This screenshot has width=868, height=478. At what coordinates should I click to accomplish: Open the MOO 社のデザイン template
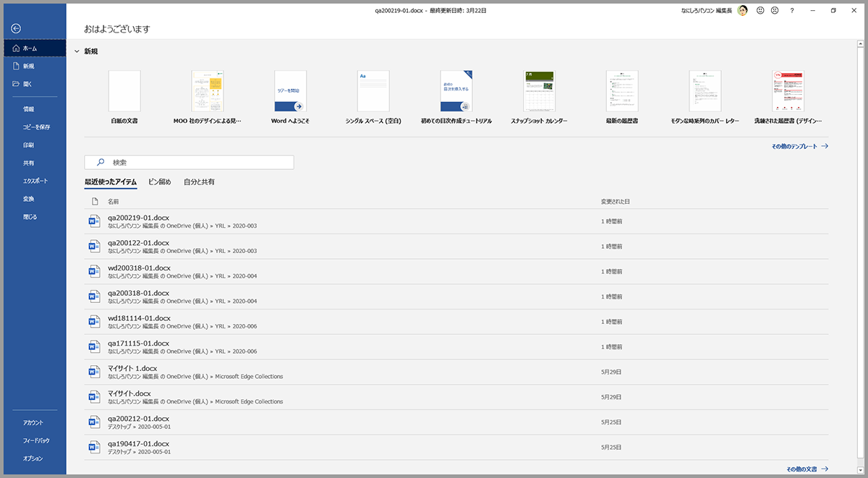(208, 98)
